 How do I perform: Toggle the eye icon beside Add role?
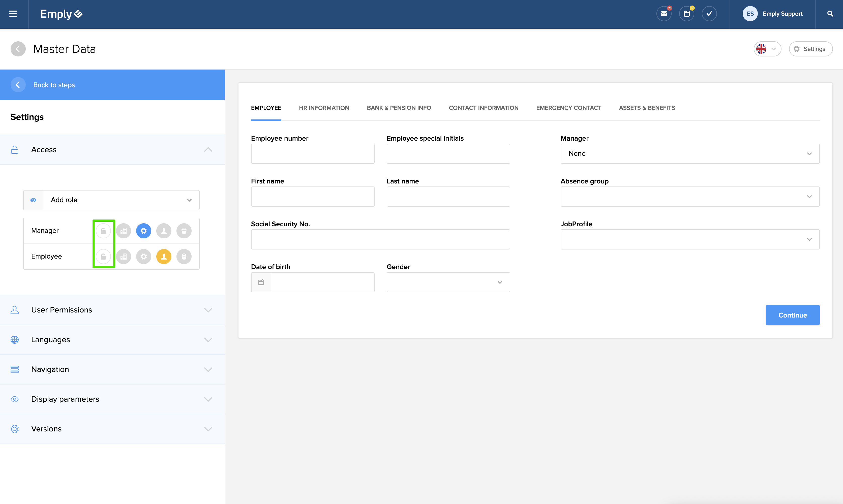(33, 200)
